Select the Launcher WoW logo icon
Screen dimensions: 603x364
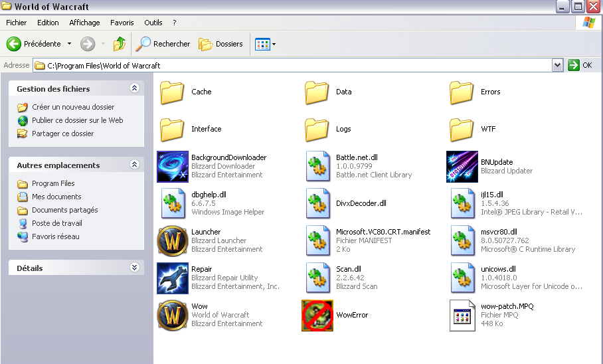pyautogui.click(x=173, y=241)
